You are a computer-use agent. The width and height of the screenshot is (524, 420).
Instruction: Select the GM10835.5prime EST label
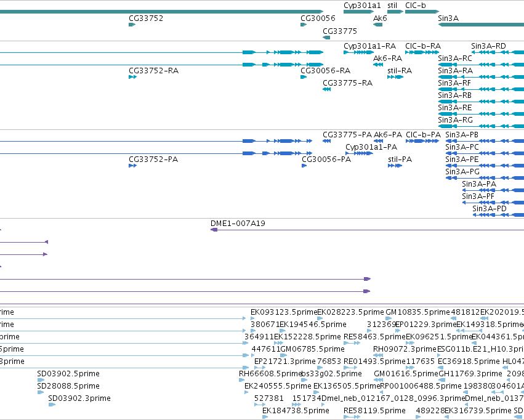click(x=417, y=312)
